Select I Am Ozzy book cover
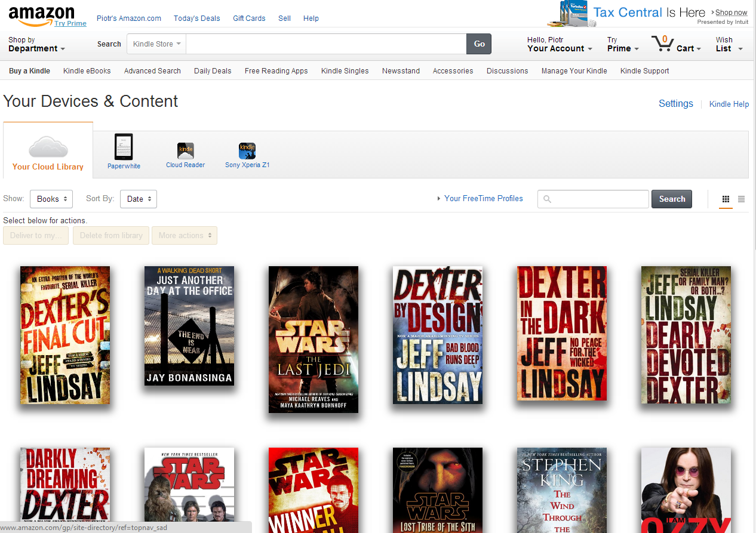Viewport: 756px width, 533px height. coord(686,490)
